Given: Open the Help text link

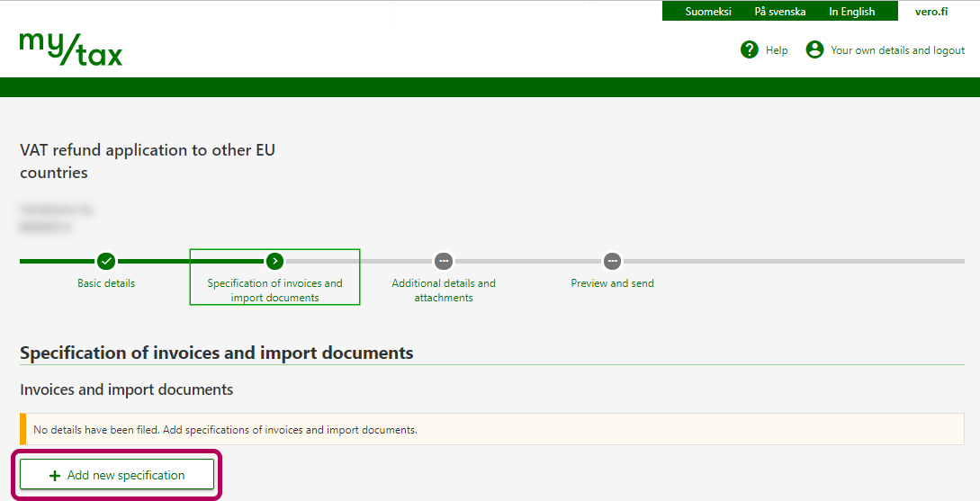Looking at the screenshot, I should point(777,50).
